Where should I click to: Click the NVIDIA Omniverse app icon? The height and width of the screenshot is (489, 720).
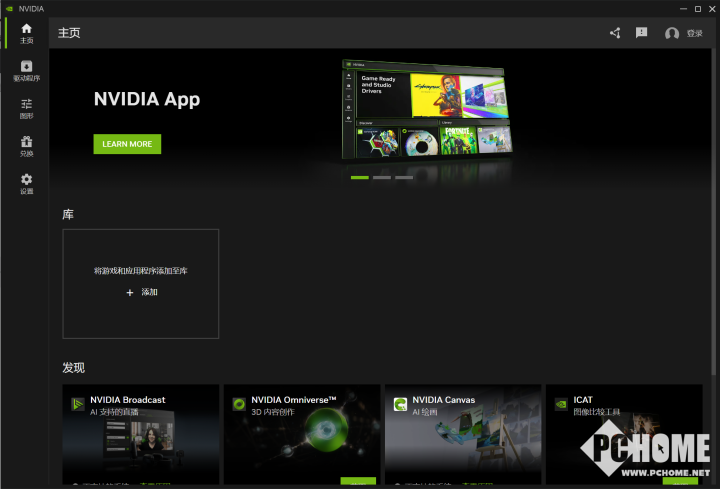point(239,404)
